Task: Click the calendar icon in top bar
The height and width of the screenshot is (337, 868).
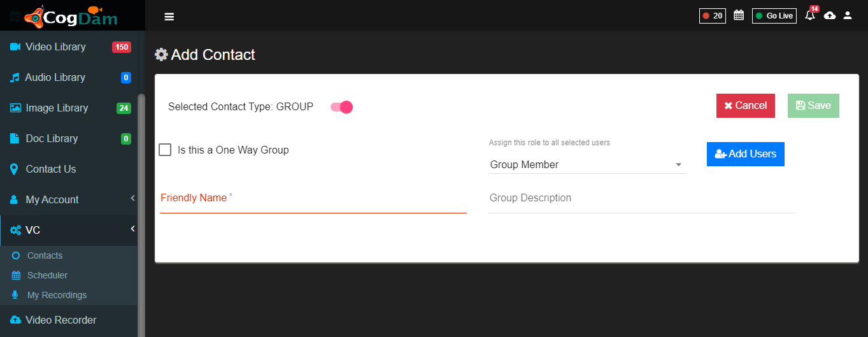Action: click(739, 15)
